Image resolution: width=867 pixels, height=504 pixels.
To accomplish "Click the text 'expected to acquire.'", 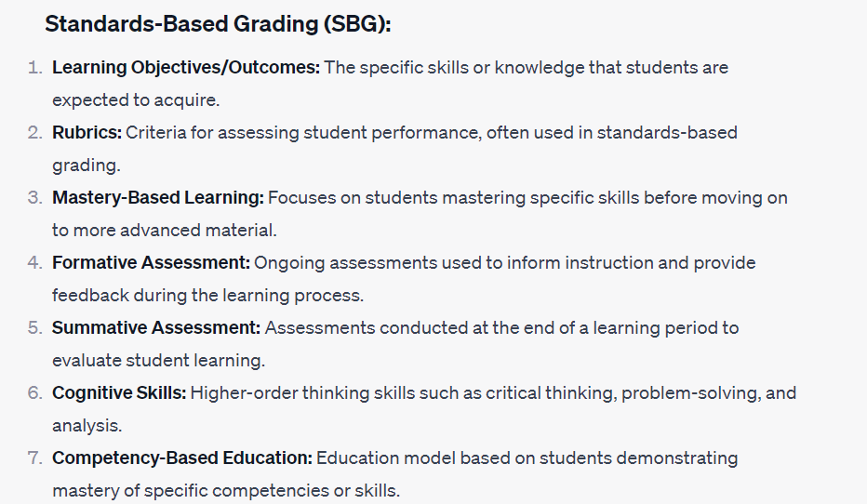I will pos(136,99).
